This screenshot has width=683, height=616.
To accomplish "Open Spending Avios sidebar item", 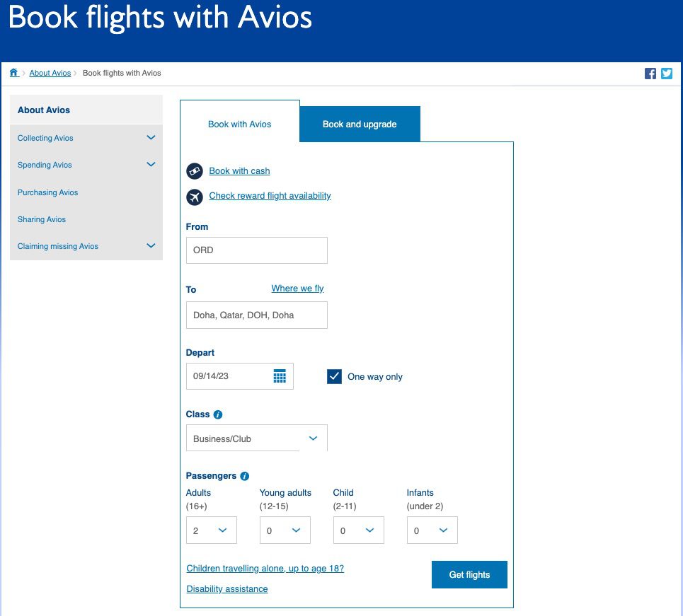I will 45,165.
